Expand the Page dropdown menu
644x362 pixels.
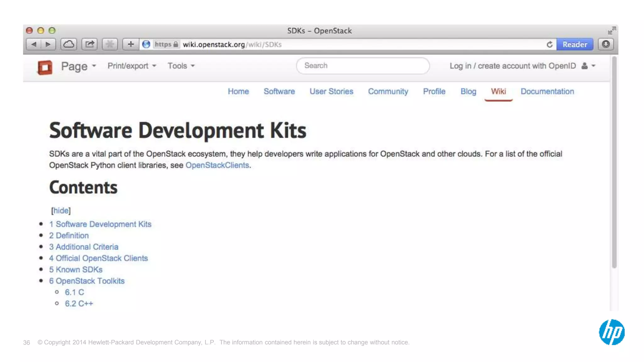pos(78,66)
